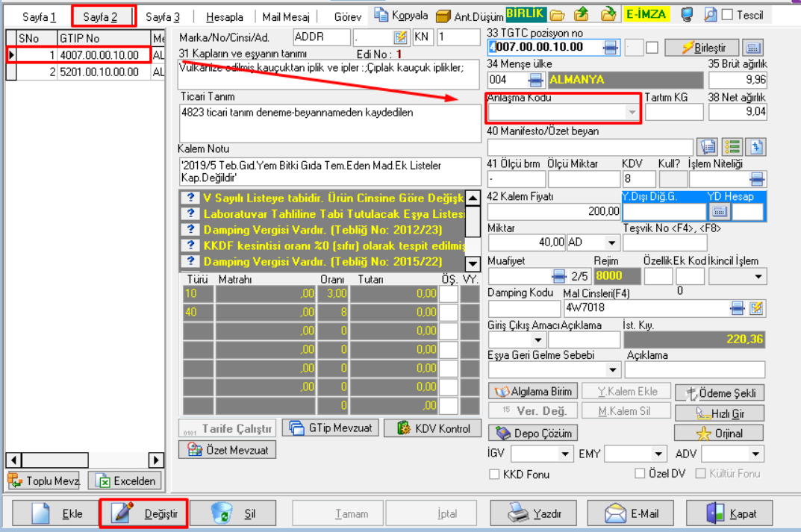Click the add-document icon beside Manifesto field
Image resolution: width=801 pixels, height=532 pixels.
pos(756,147)
